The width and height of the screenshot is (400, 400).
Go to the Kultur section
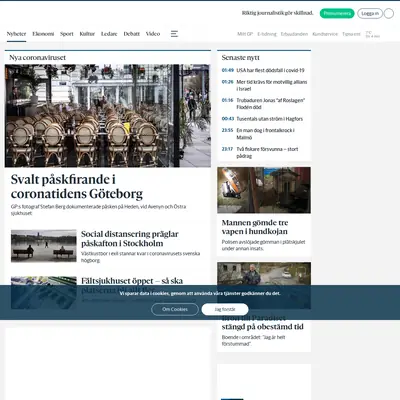pos(87,34)
